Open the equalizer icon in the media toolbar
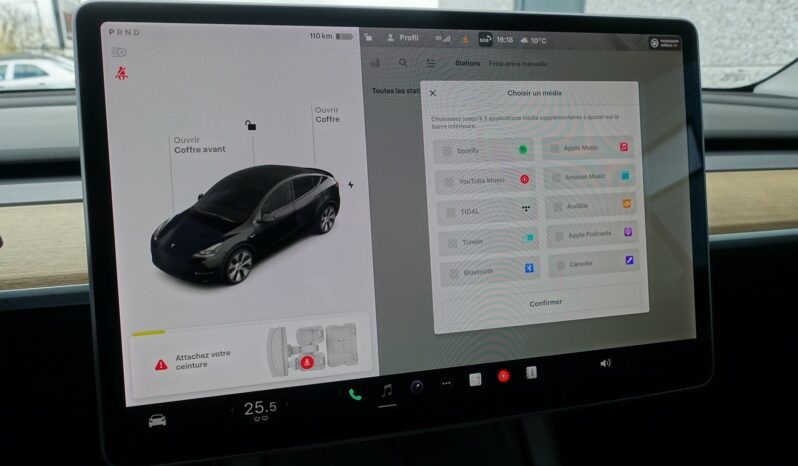Viewport: 798px width, 466px height. pos(376,63)
